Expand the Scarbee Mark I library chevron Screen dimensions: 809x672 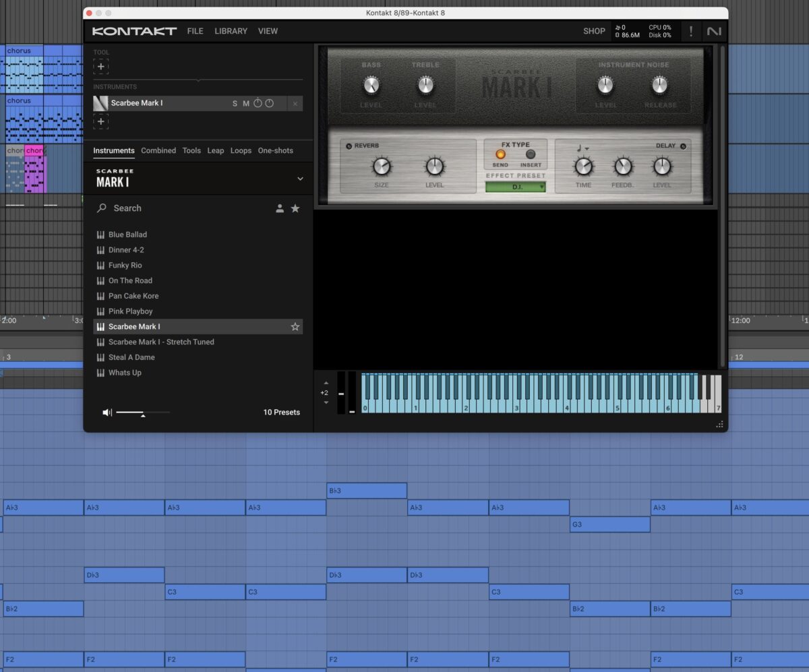(300, 179)
